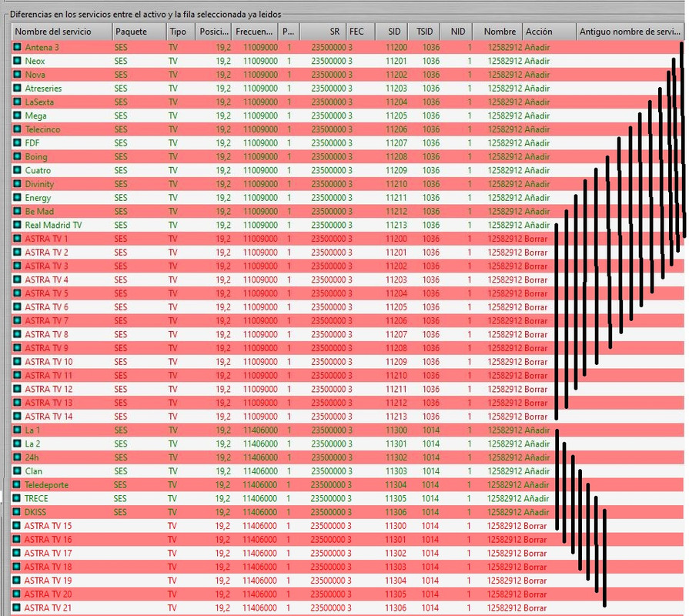This screenshot has height=616, width=689.
Task: Click the TSID column header
Action: (424, 32)
